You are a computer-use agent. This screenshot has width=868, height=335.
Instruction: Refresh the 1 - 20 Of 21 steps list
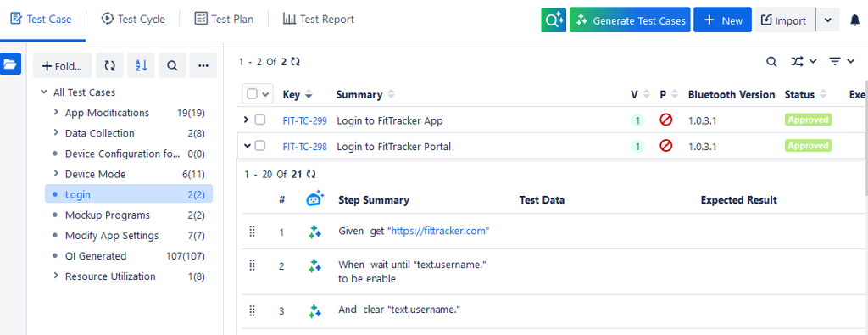click(x=311, y=174)
